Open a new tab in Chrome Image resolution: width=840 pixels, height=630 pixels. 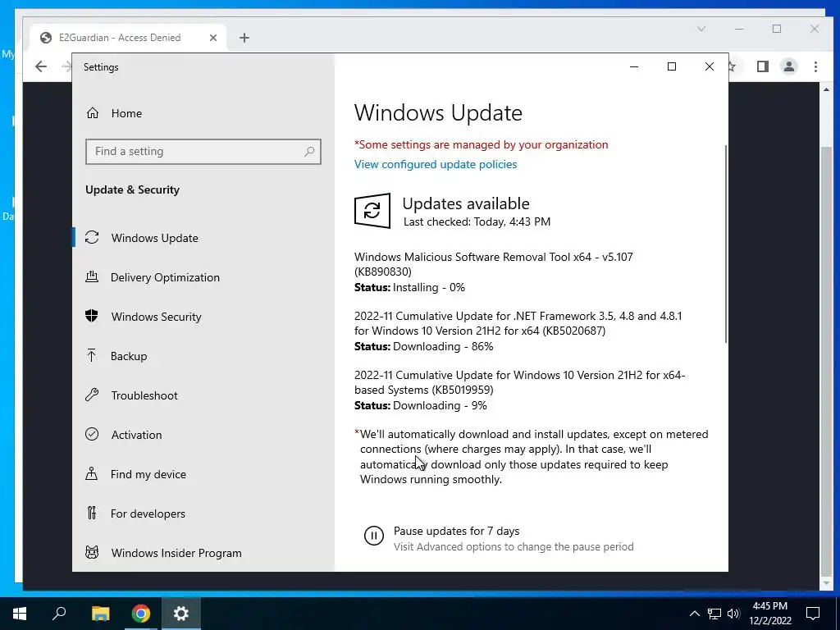point(244,38)
